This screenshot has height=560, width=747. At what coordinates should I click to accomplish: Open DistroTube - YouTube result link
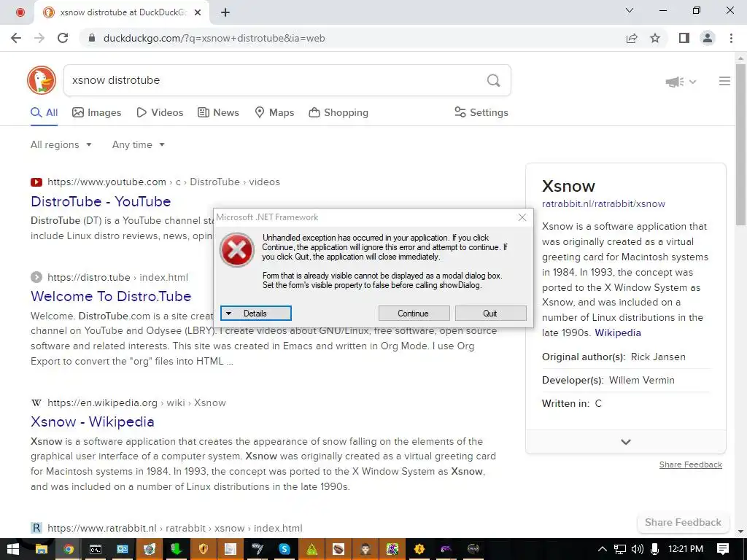coord(101,201)
